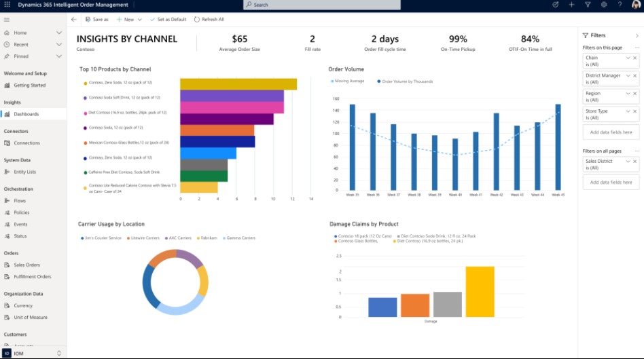Go to Fulfillment Orders in navigation
This screenshot has width=644, height=359.
click(x=32, y=277)
